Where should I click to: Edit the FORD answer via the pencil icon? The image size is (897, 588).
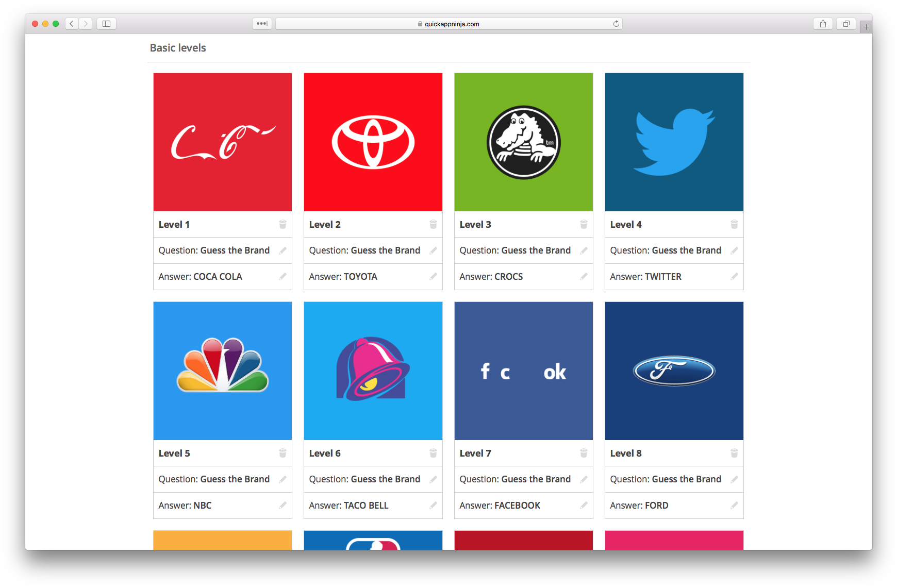tap(734, 506)
